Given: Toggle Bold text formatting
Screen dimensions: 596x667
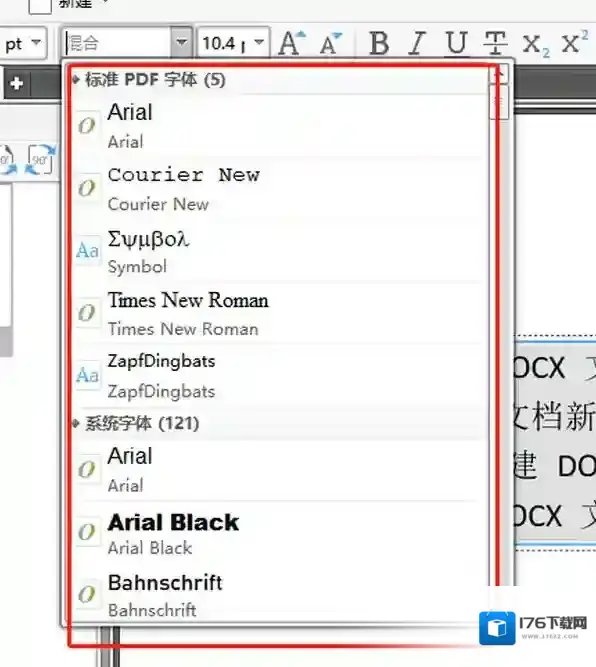Looking at the screenshot, I should [379, 43].
